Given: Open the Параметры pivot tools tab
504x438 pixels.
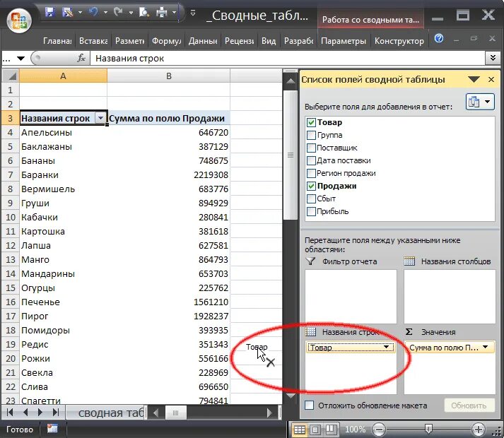Looking at the screenshot, I should click(344, 41).
